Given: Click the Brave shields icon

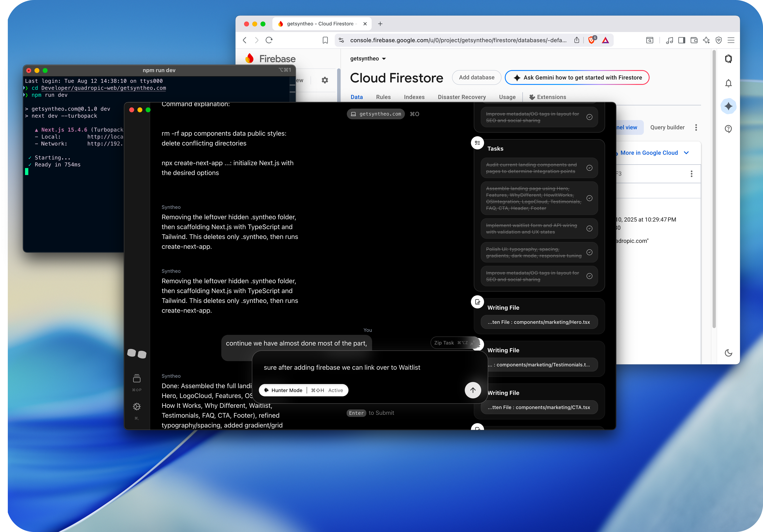Looking at the screenshot, I should [x=592, y=40].
